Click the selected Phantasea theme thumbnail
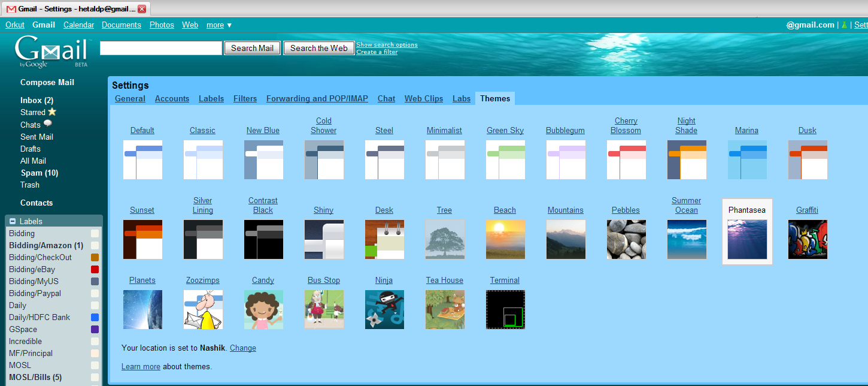 [747, 240]
